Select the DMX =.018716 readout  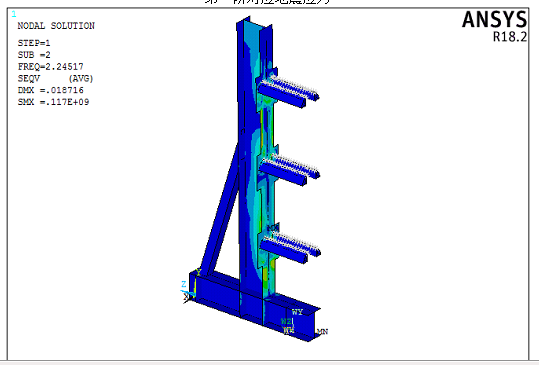(51, 90)
